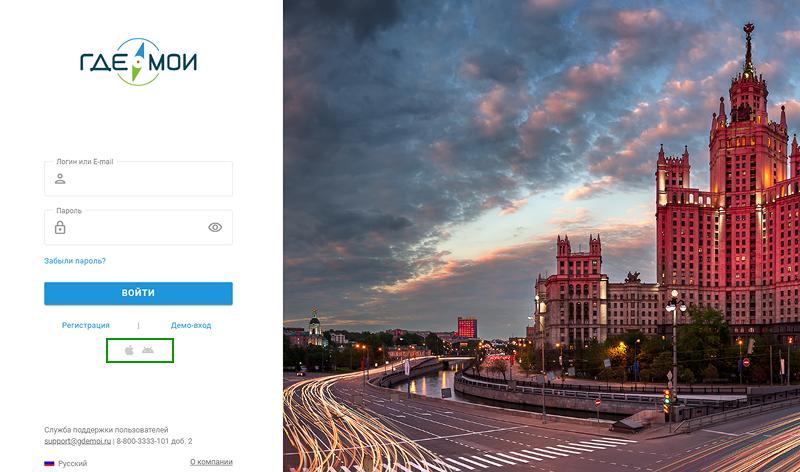Click the Логин или E-mail field label

85,161
